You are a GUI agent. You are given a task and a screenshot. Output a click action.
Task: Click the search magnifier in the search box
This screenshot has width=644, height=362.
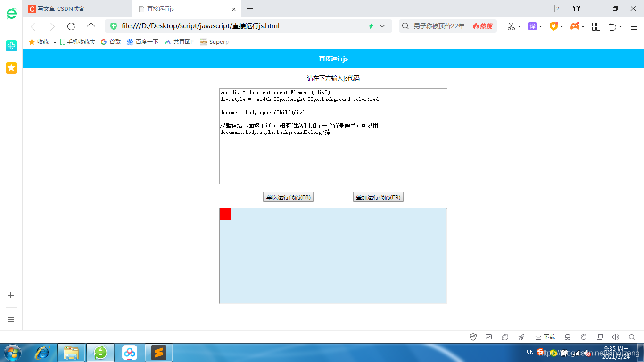click(405, 26)
